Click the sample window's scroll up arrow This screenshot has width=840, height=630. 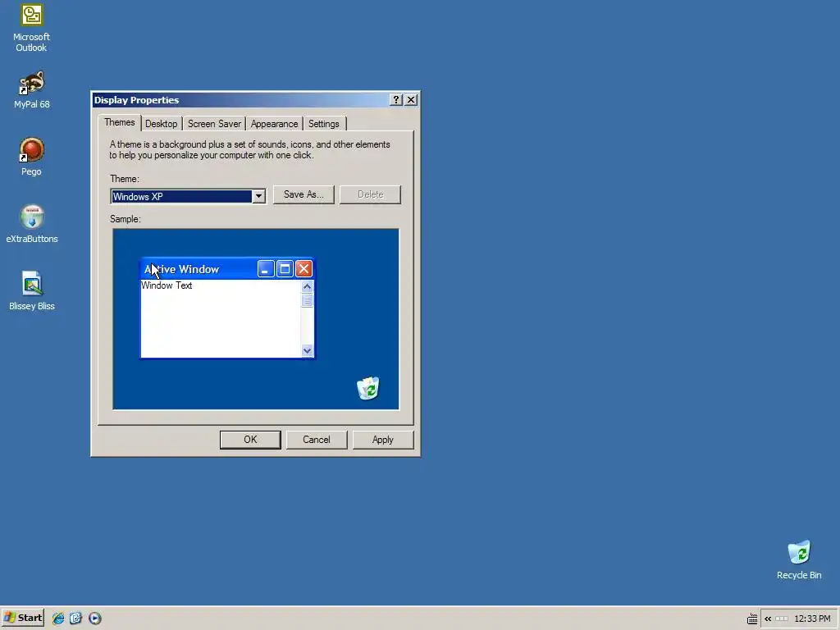pos(307,286)
